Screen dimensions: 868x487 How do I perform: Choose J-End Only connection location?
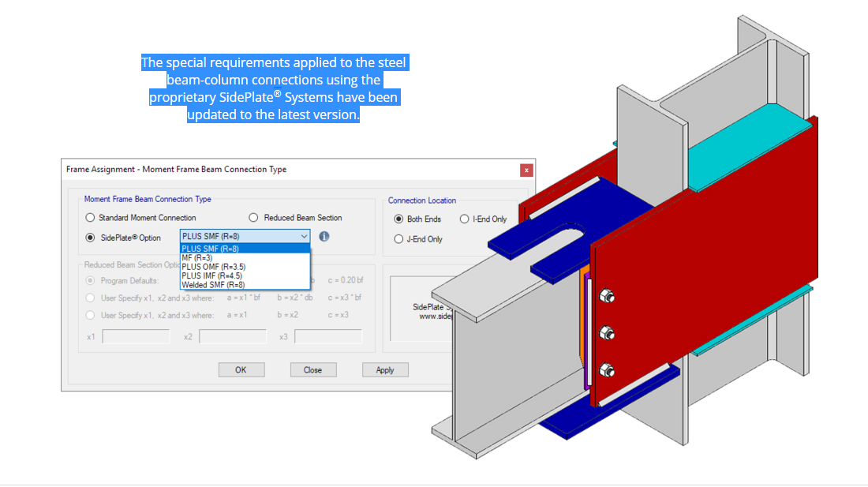click(398, 239)
